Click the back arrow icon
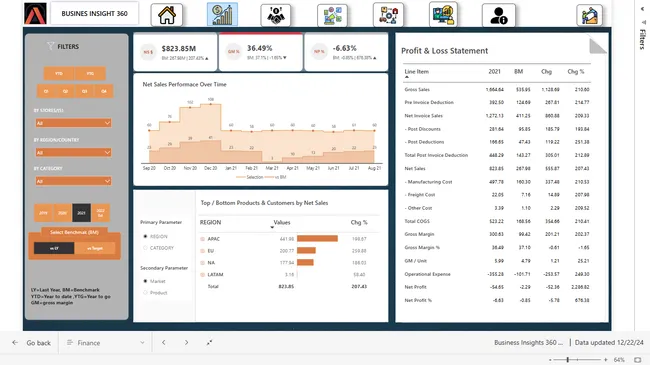 (x=15, y=343)
